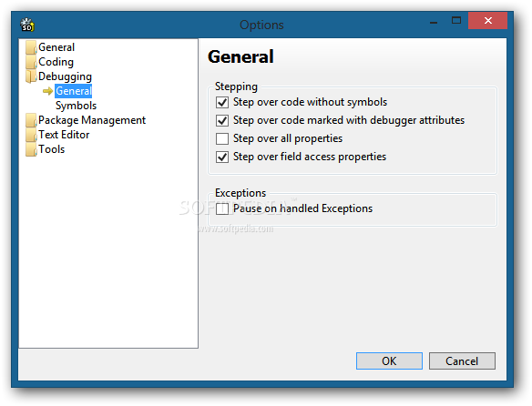Image resolution: width=532 pixels, height=406 pixels.
Task: Uncheck Step over code without symbols
Action: (x=222, y=102)
